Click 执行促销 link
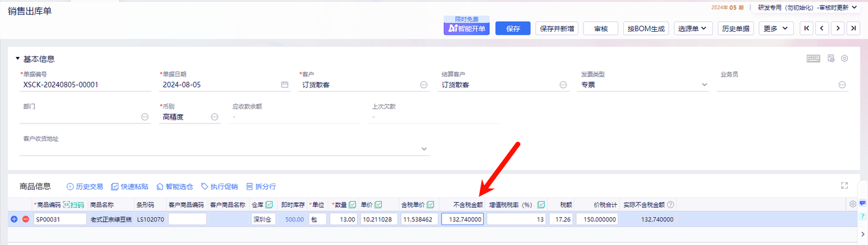Screen dimensions: 868x245 click(x=219, y=186)
